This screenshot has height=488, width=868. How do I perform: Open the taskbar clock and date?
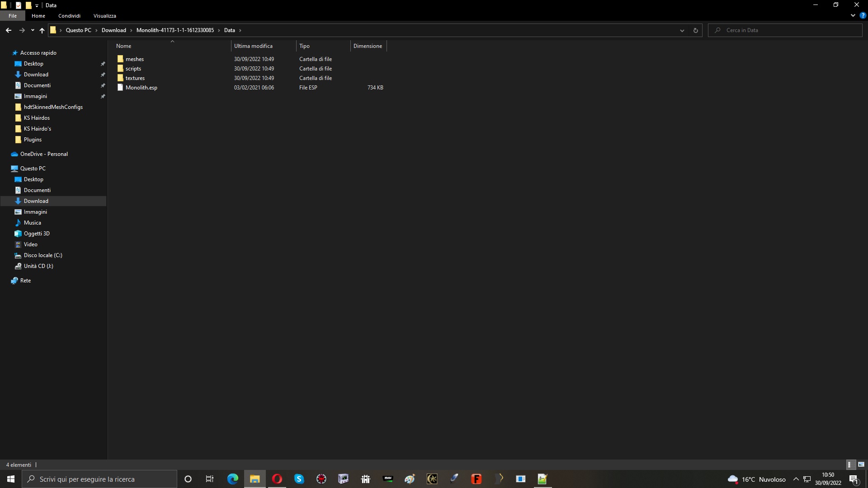click(828, 479)
